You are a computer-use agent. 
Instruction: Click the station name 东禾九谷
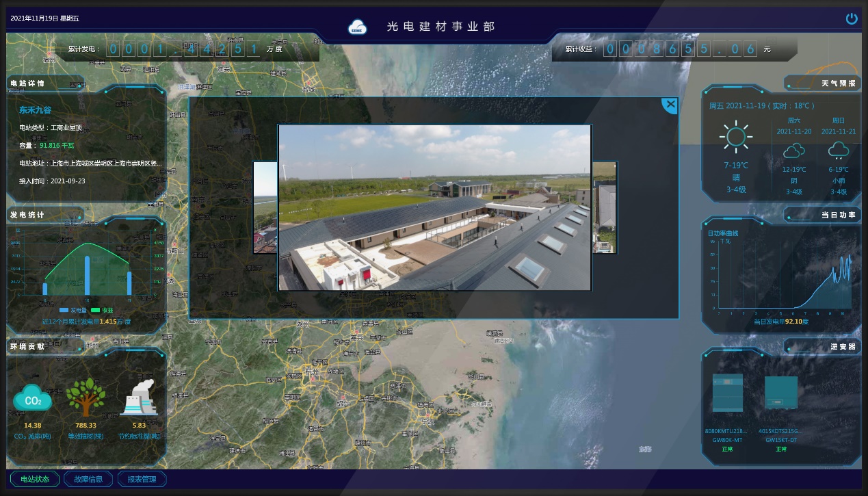(x=35, y=109)
